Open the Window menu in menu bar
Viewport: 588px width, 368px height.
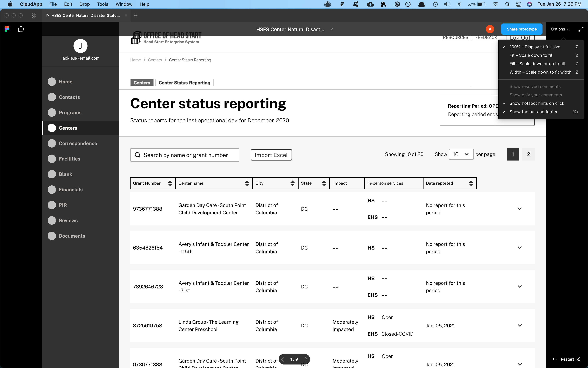point(124,4)
